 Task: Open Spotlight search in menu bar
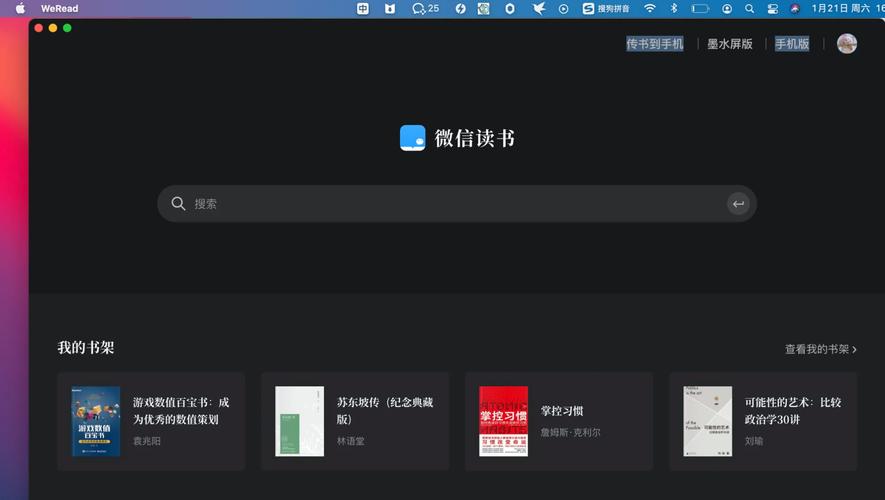pyautogui.click(x=750, y=8)
